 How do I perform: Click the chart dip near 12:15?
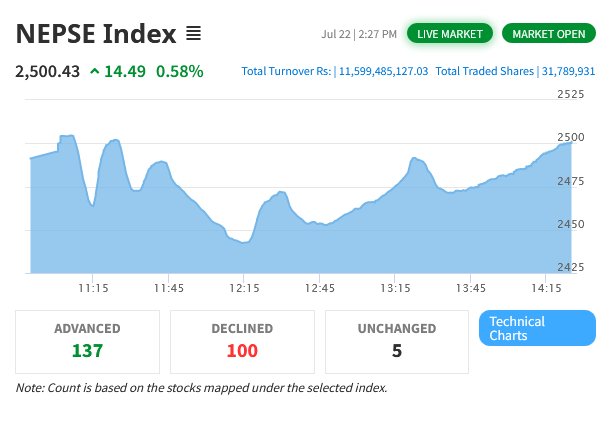242,241
